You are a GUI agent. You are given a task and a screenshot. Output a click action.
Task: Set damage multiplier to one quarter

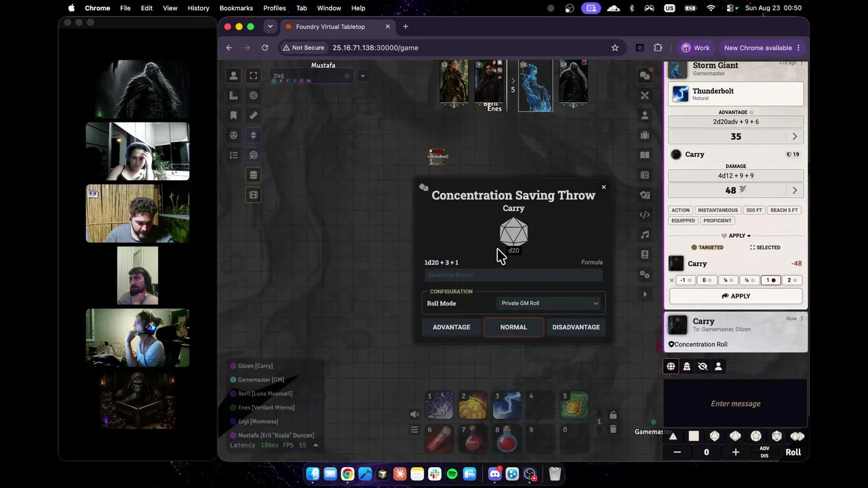728,280
